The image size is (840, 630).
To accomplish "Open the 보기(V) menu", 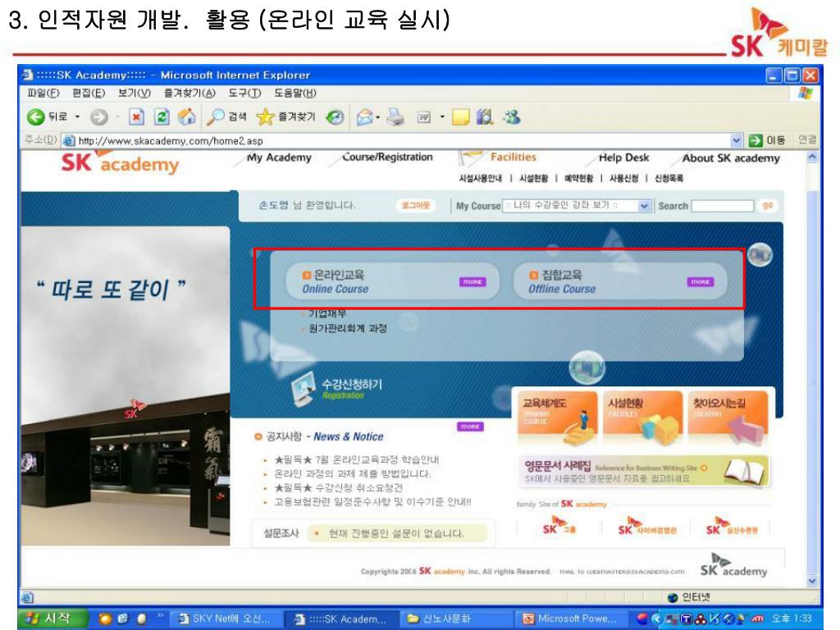I will 135,94.
